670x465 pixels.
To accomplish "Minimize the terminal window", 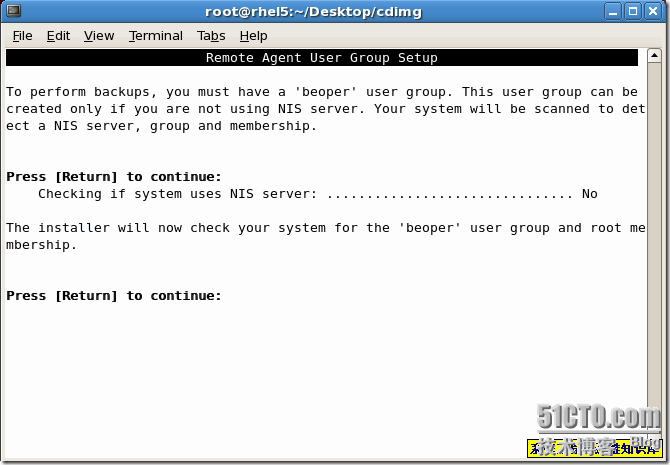I will point(613,11).
